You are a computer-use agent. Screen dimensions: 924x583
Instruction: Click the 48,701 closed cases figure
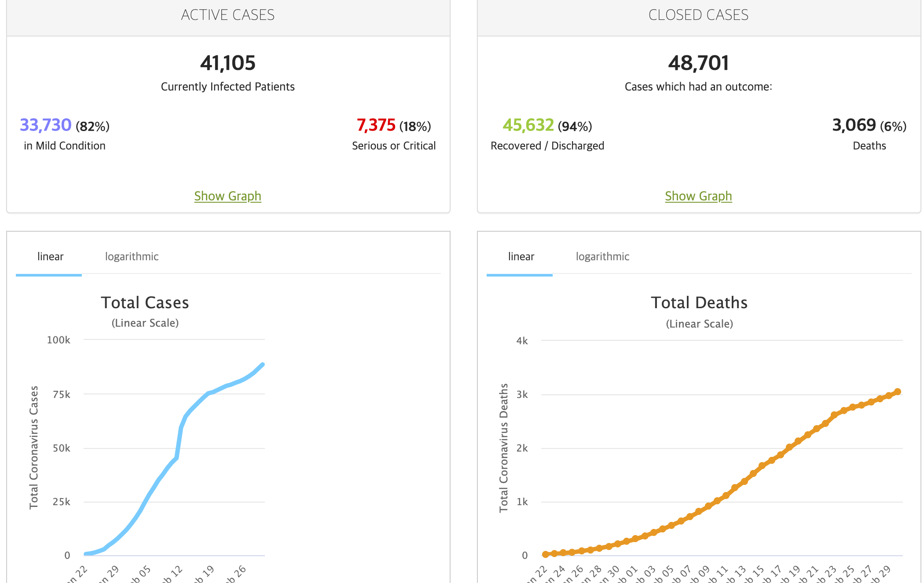(698, 63)
